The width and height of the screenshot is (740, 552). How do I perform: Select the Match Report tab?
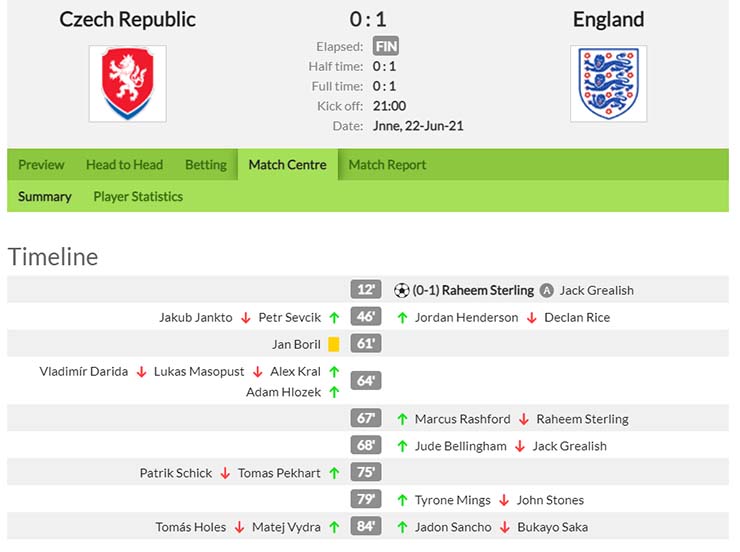(387, 165)
